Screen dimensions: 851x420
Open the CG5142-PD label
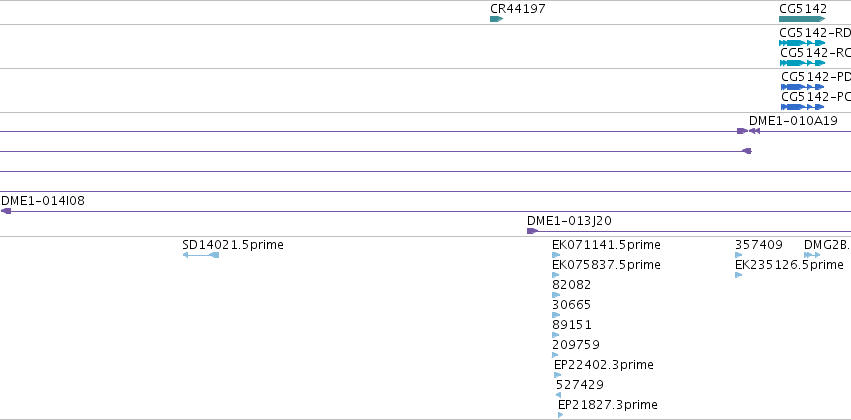(x=816, y=77)
